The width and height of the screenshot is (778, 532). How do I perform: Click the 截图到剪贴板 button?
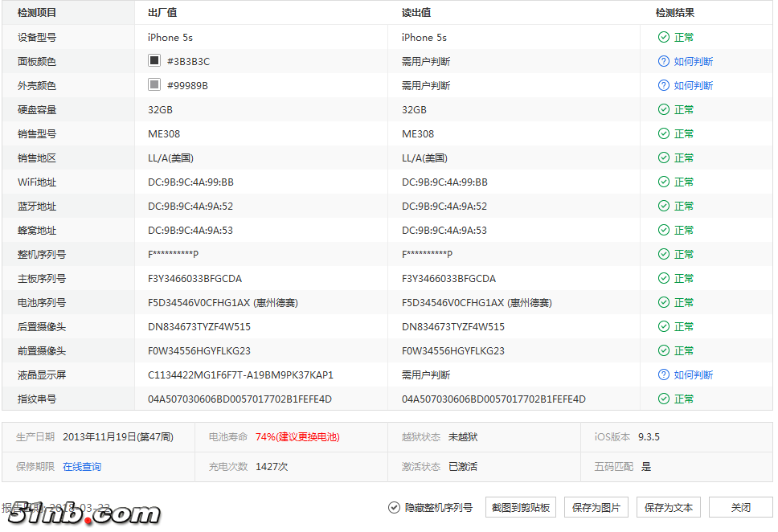pyautogui.click(x=521, y=508)
